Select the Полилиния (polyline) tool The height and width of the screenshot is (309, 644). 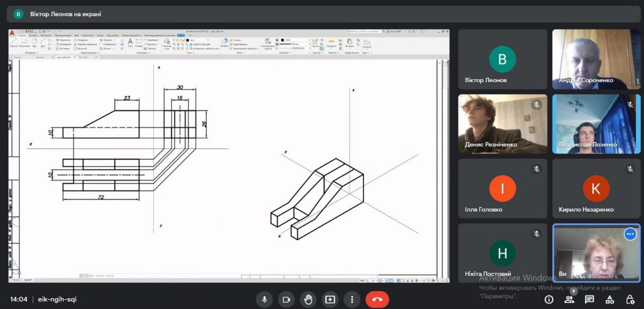tap(25, 42)
